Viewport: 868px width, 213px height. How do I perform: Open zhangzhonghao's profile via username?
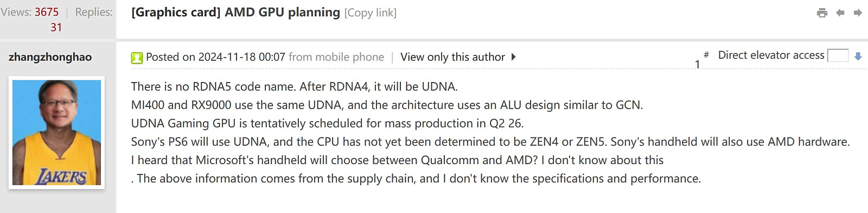(x=50, y=57)
